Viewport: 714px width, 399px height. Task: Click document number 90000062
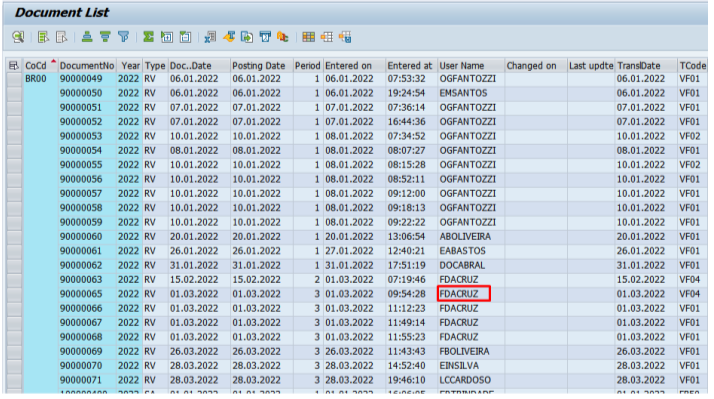81,266
